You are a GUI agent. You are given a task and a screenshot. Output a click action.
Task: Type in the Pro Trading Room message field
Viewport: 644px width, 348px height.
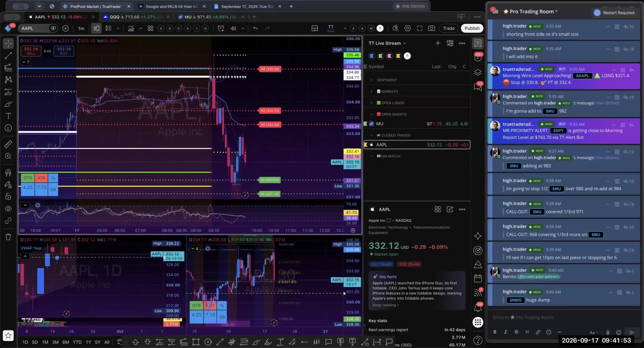[x=563, y=317]
